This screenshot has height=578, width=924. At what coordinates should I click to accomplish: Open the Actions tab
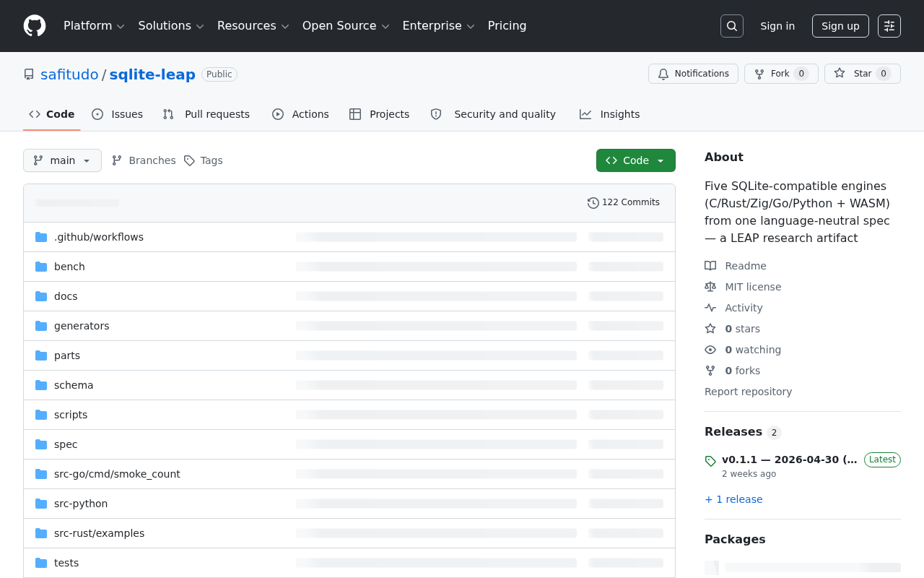[x=300, y=114]
